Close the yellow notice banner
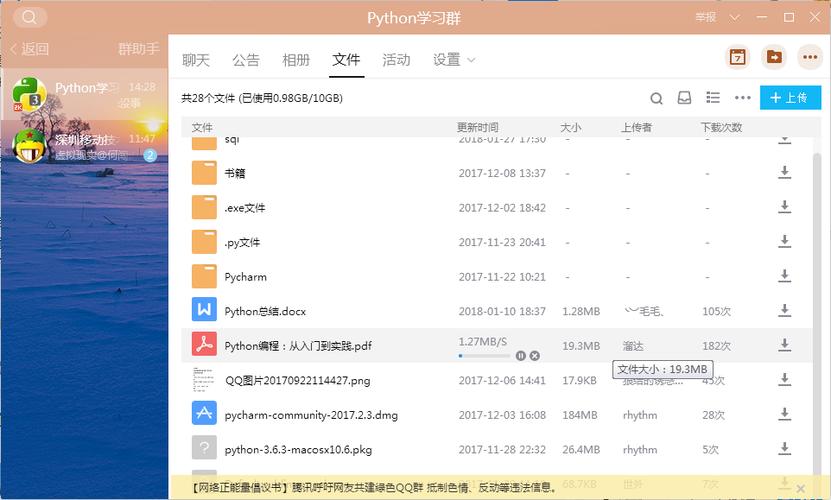The height and width of the screenshot is (500, 831). tap(801, 488)
